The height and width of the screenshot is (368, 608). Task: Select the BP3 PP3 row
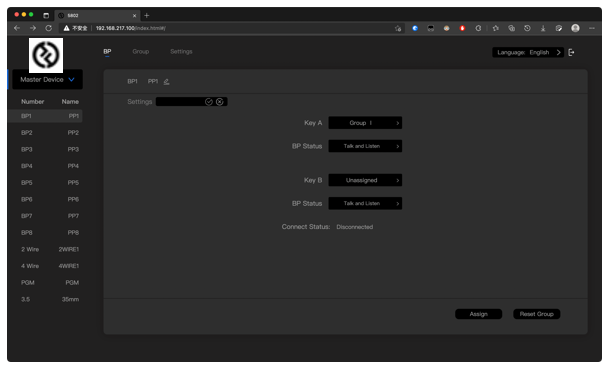click(45, 149)
